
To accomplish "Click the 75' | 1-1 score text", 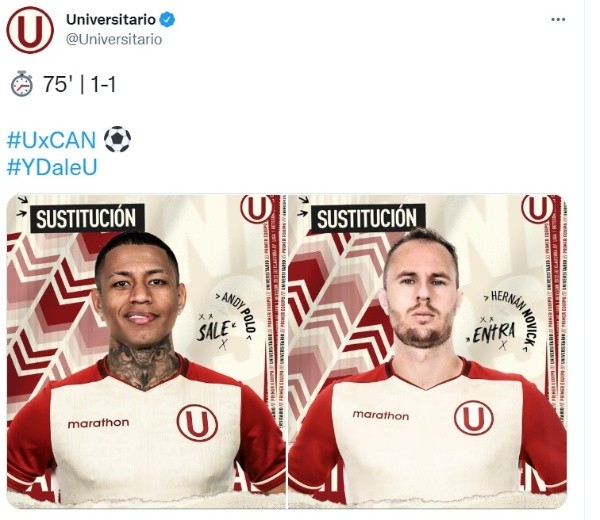I will click(x=79, y=84).
